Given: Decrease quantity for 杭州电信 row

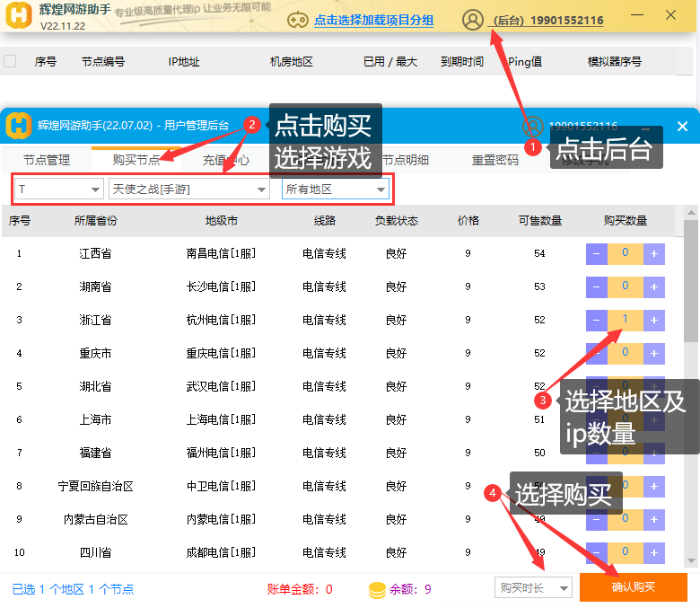Looking at the screenshot, I should (597, 321).
